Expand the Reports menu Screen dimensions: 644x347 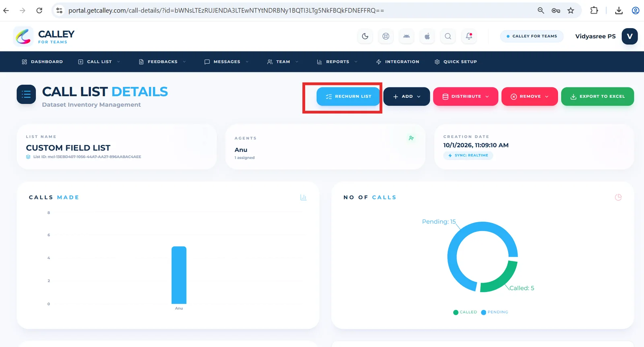coord(337,62)
